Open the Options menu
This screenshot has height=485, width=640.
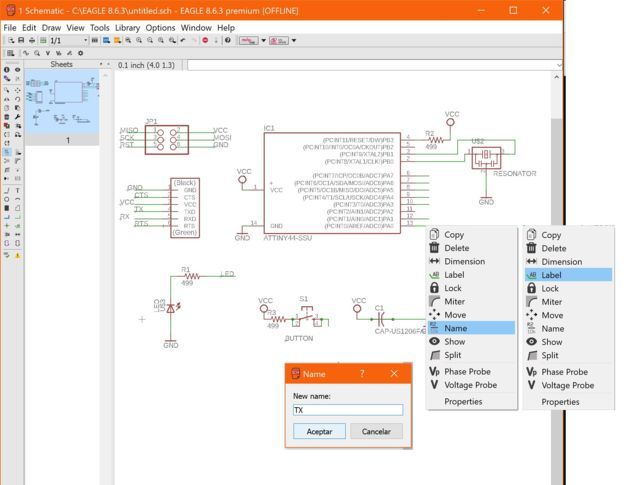click(x=160, y=28)
